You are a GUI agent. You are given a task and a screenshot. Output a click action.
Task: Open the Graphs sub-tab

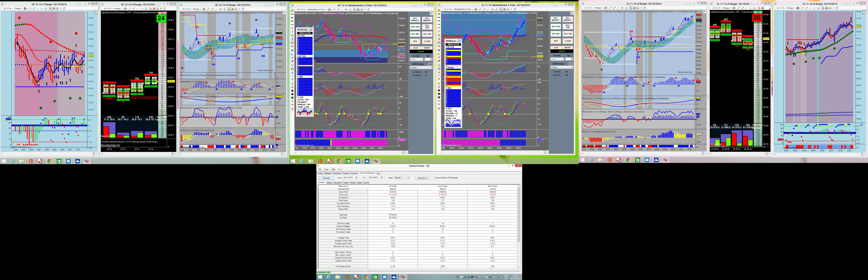[x=329, y=183]
